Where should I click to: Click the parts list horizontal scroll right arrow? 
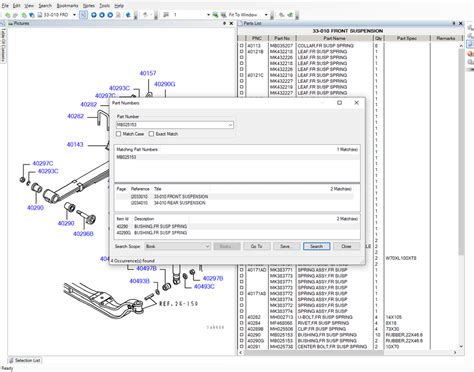coord(455,352)
